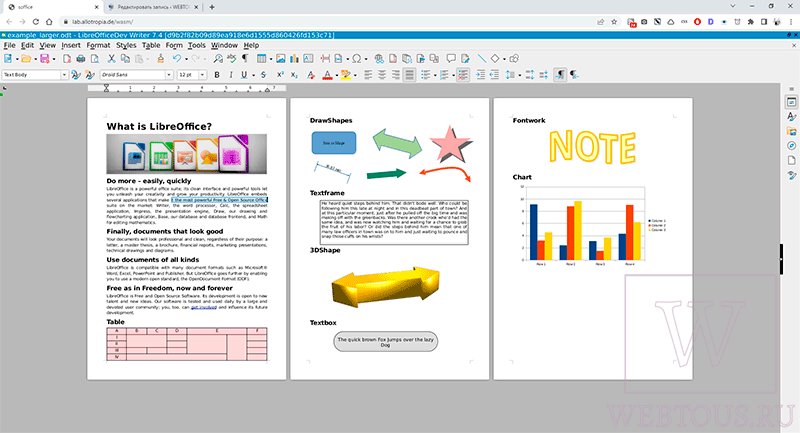The image size is (800, 433).
Task: Follow the 'get involved' hyperlink in document
Action: tap(204, 307)
